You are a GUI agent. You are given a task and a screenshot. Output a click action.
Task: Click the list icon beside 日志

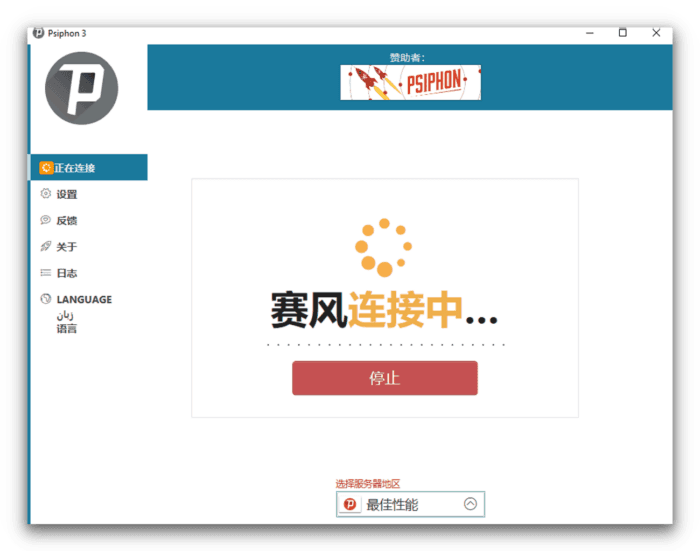[x=45, y=272]
